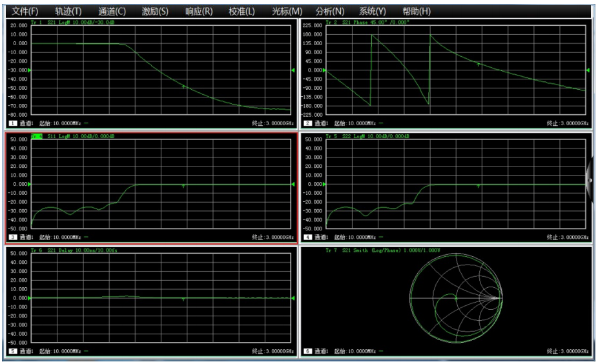
Task: Open the 校准(L) calibration menu
Action: (x=242, y=11)
